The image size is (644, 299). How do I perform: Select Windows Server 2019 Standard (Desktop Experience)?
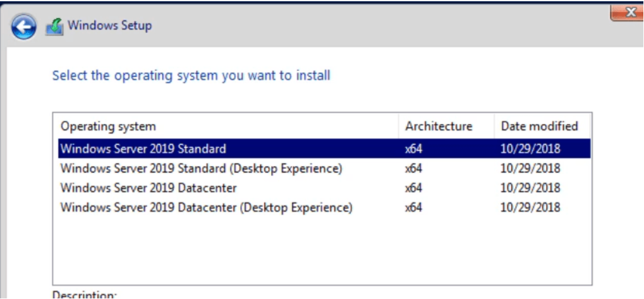click(x=324, y=168)
